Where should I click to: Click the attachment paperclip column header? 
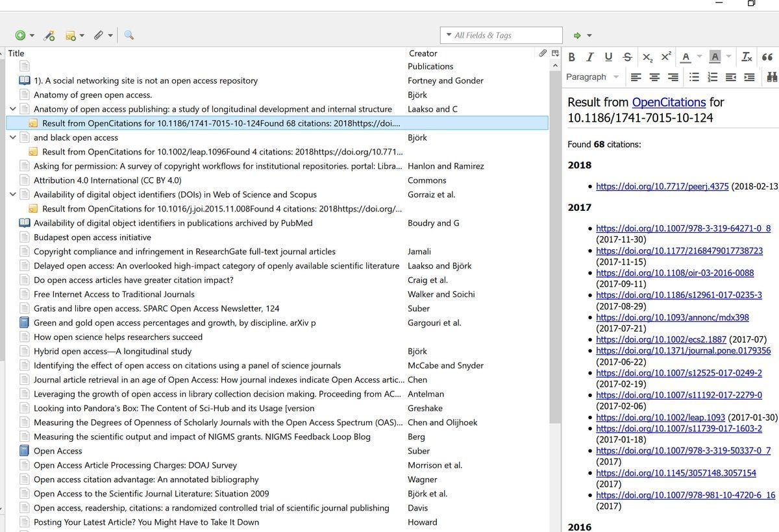click(x=543, y=53)
